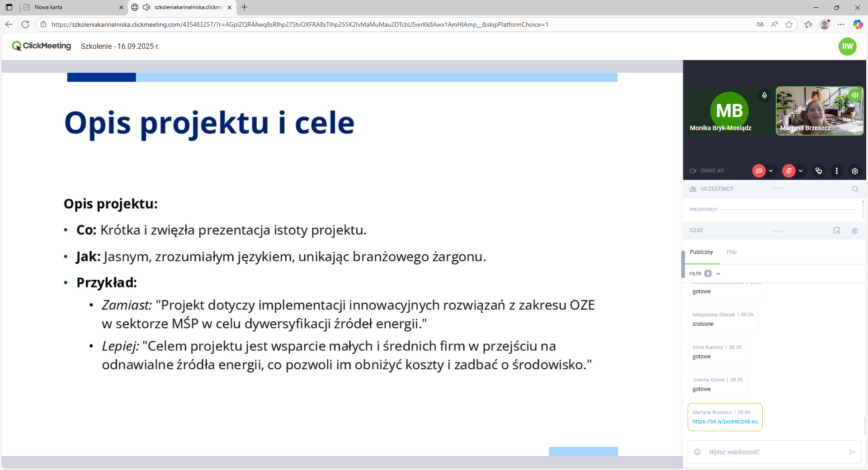Open chat settings gear icon
The image size is (868, 470).
coord(855,230)
